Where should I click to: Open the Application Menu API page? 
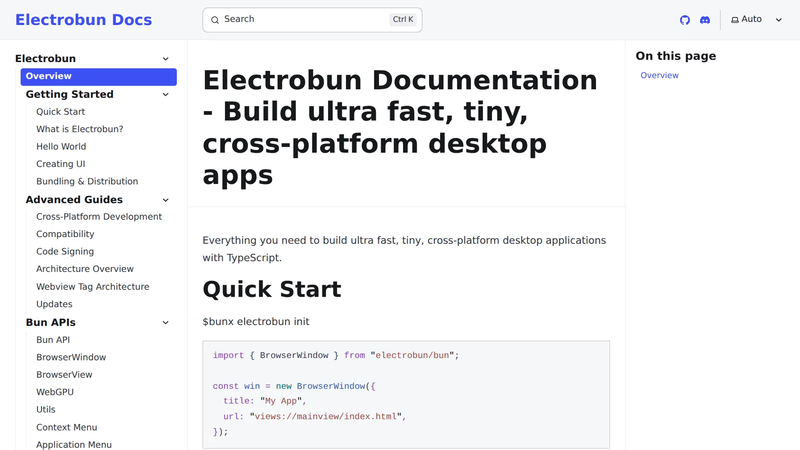[x=74, y=444]
